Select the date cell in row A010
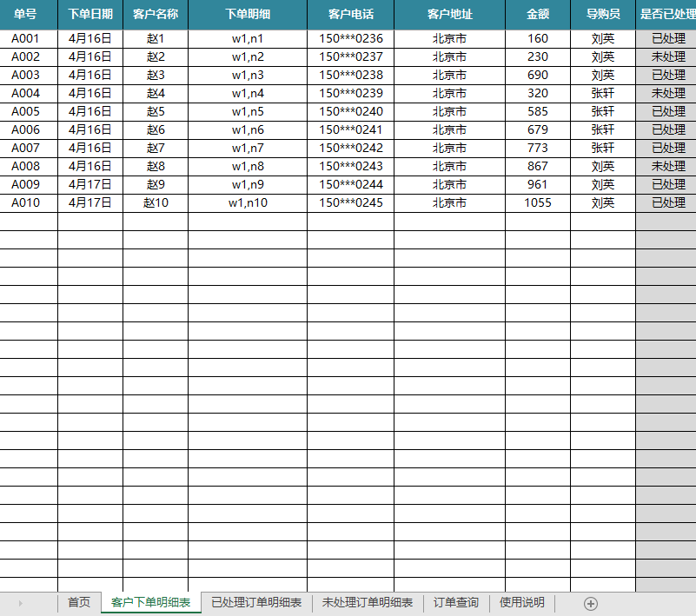 (x=90, y=202)
